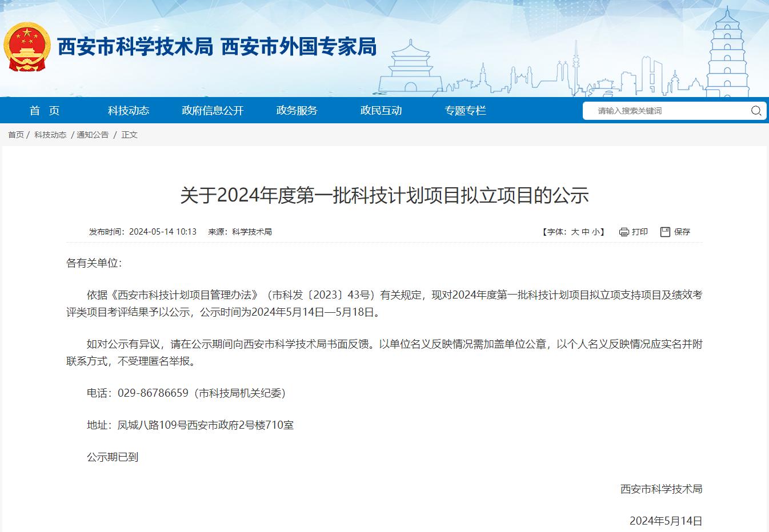
Task: Open the 首页 navigation menu item
Action: (45, 111)
